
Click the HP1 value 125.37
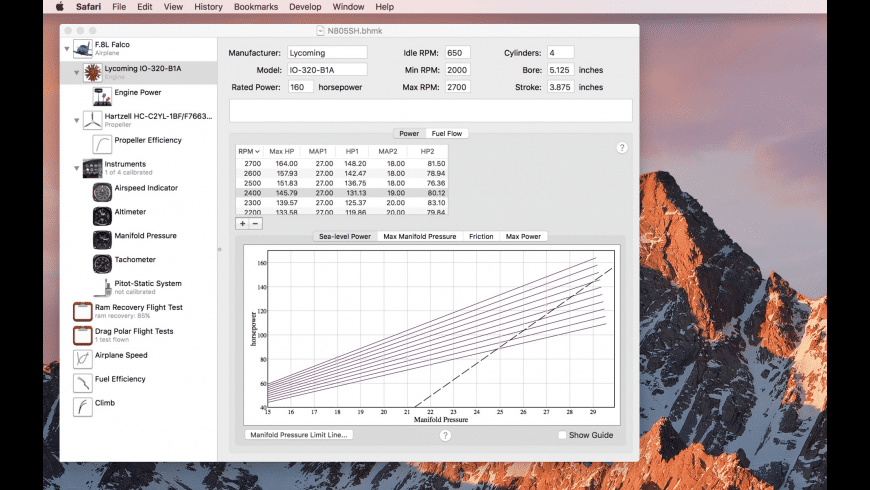(x=355, y=203)
